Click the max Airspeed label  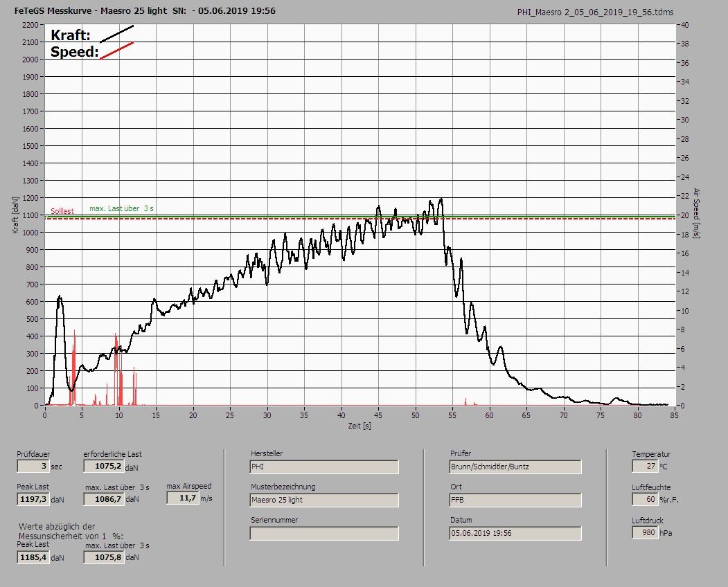click(189, 487)
